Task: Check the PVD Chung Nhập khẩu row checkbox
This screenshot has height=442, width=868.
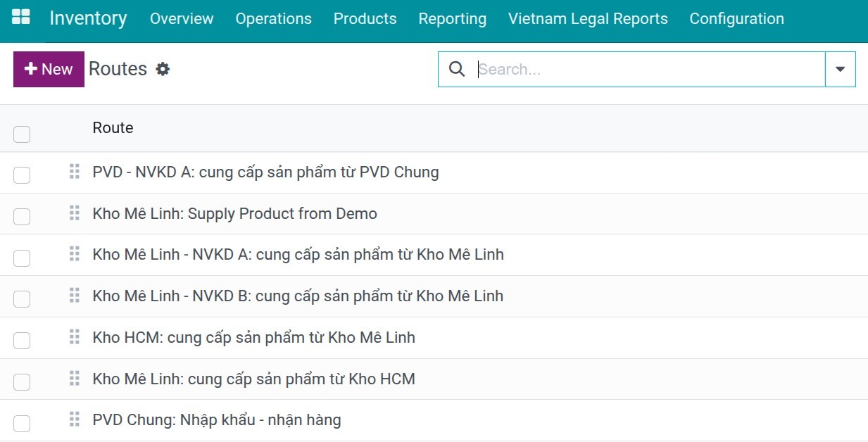Action: (22, 424)
